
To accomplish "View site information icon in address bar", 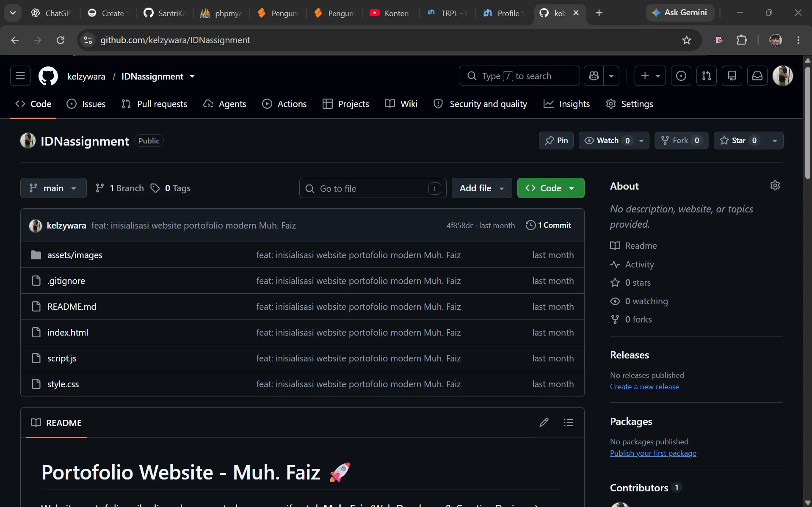I will pyautogui.click(x=88, y=40).
